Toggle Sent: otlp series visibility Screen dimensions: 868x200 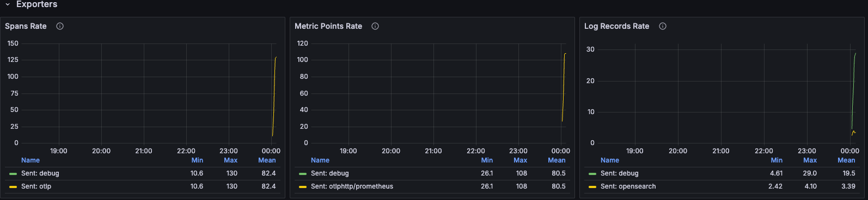click(36, 186)
